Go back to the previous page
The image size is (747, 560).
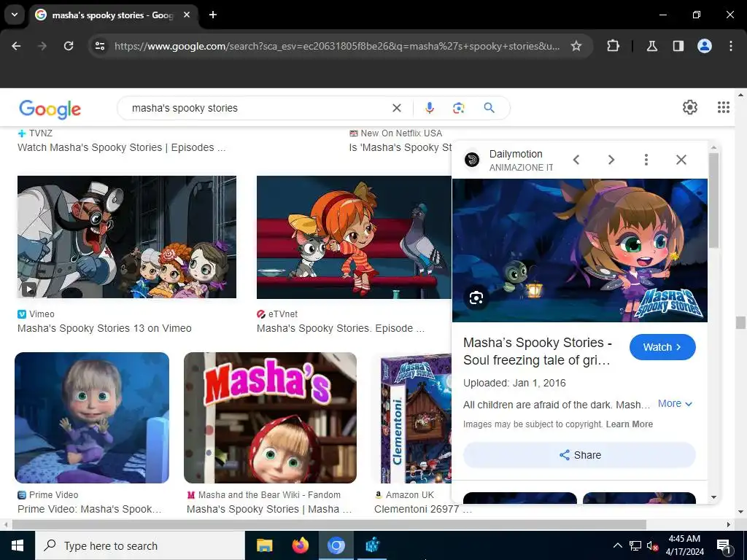click(16, 46)
